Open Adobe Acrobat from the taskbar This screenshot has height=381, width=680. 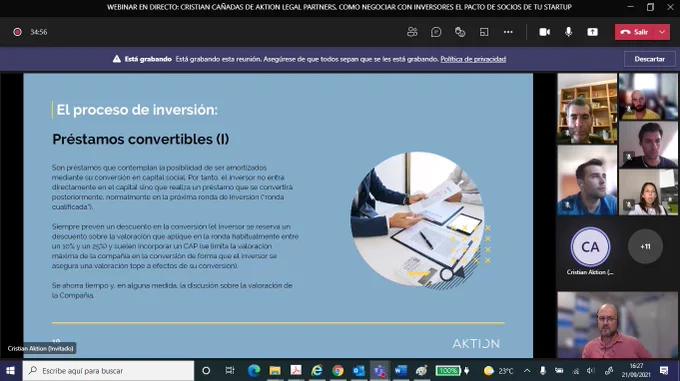tap(296, 371)
